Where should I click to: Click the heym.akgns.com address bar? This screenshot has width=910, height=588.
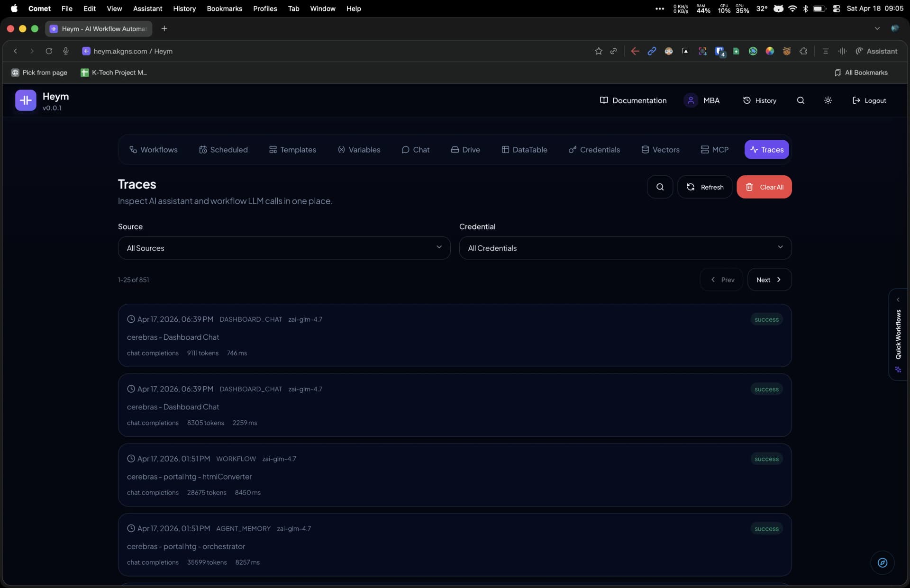[133, 51]
